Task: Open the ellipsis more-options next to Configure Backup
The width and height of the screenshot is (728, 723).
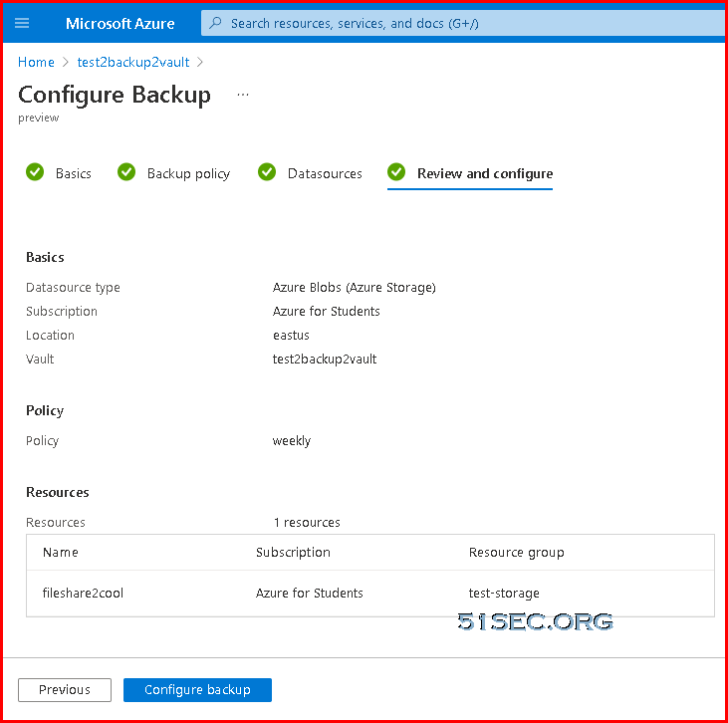Action: [x=243, y=95]
